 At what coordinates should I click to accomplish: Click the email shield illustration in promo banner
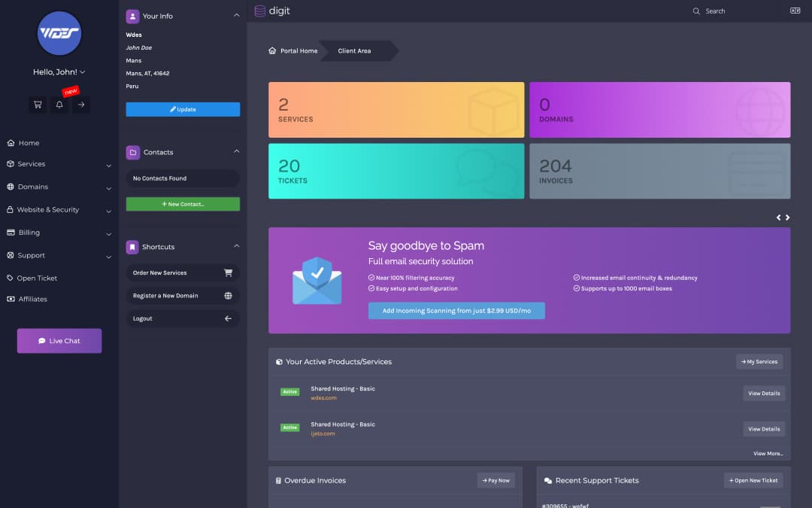(317, 281)
